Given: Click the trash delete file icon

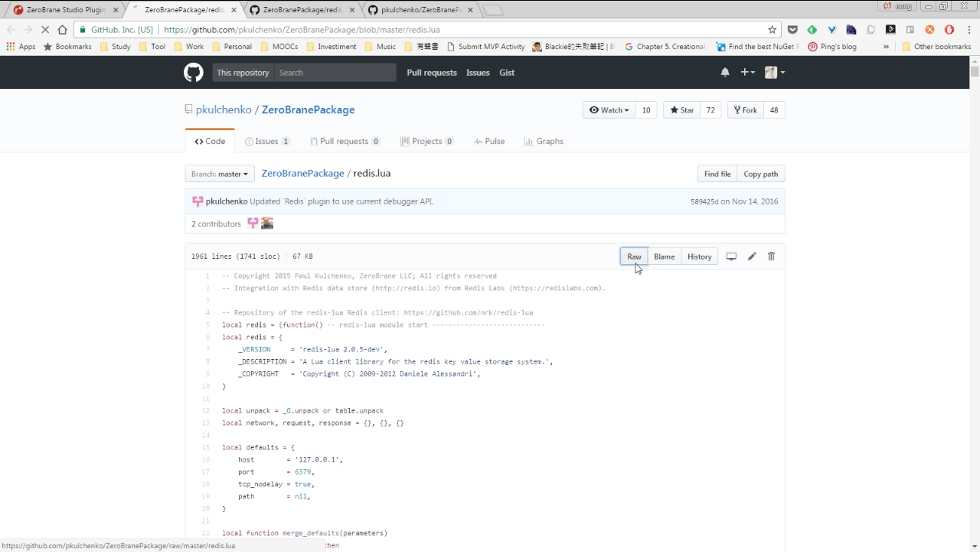Looking at the screenshot, I should [771, 256].
